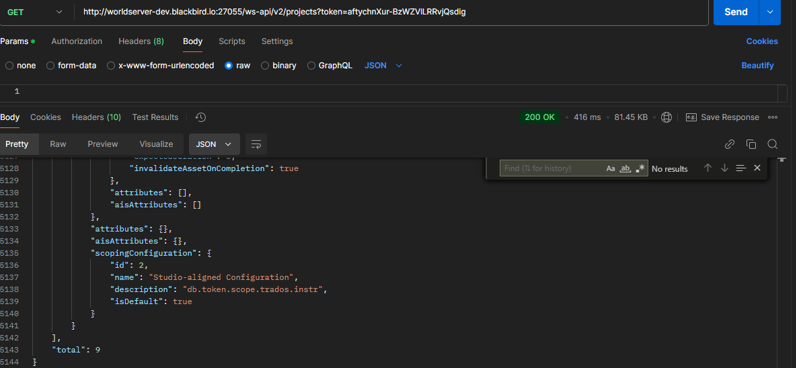Select the Raw response view
This screenshot has height=368, width=796.
[58, 144]
